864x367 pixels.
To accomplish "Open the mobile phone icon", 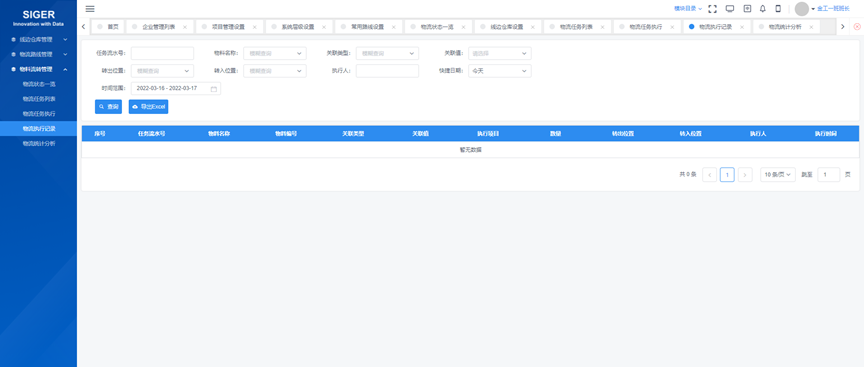I will 778,9.
